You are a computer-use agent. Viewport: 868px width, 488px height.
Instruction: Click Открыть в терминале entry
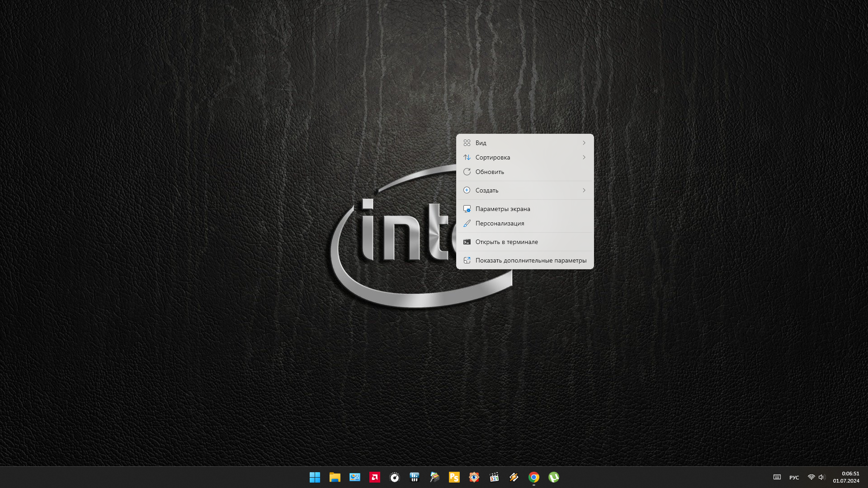(506, 242)
